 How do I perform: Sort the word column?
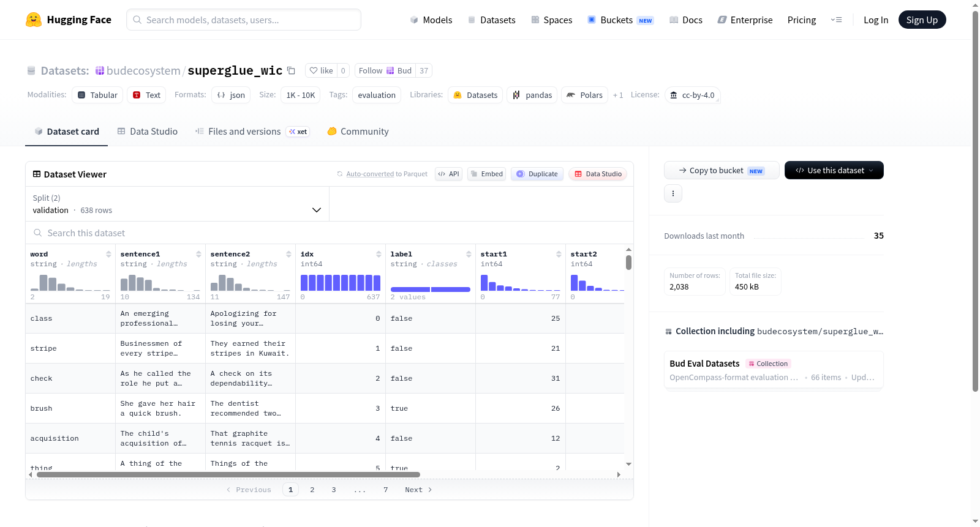pos(108,254)
